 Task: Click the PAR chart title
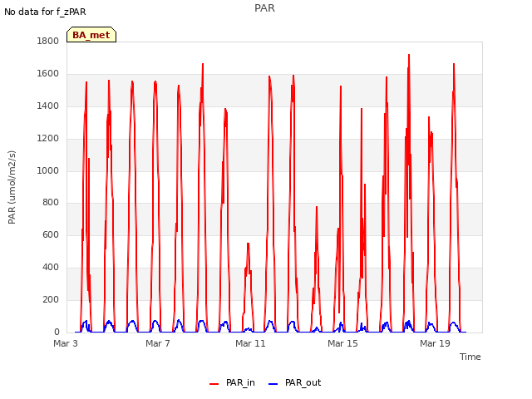264,8
